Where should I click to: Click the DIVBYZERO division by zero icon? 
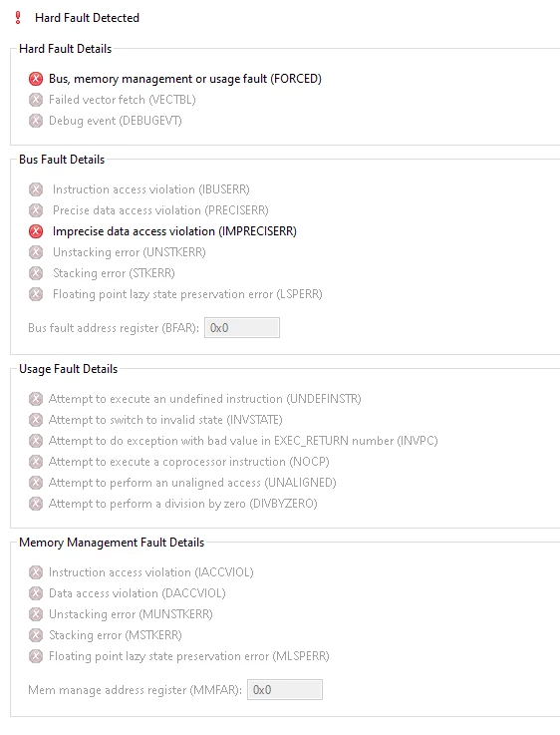pyautogui.click(x=36, y=504)
